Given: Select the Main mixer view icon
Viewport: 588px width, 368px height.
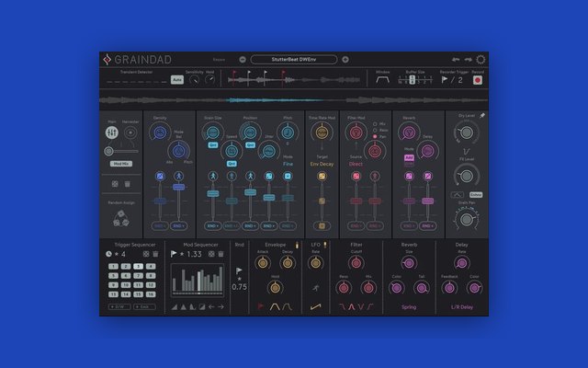Looking at the screenshot, I should [x=111, y=132].
